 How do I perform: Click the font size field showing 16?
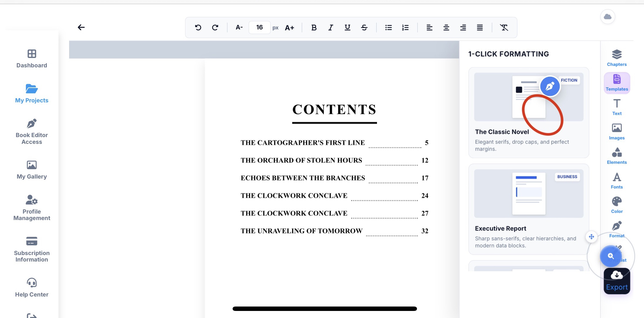pyautogui.click(x=259, y=27)
